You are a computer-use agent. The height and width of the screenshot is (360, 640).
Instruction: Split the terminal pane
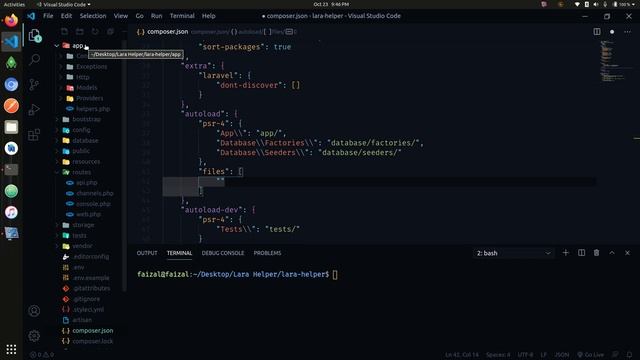(x=581, y=253)
